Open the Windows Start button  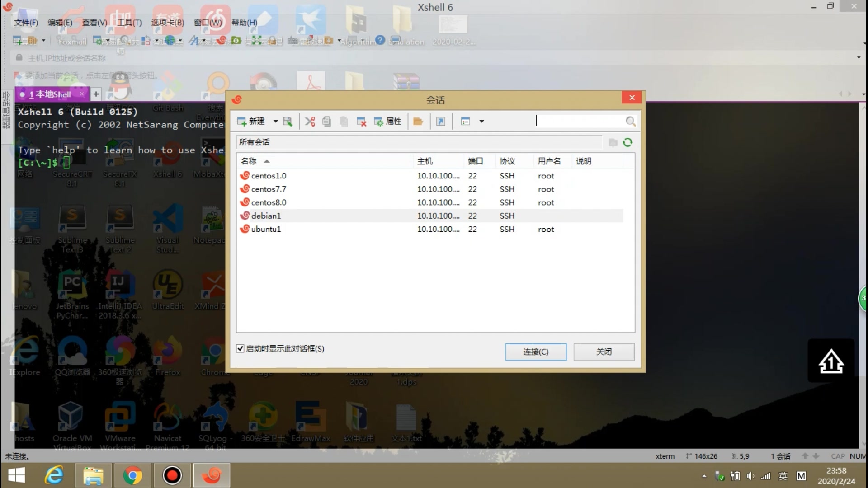tap(17, 475)
